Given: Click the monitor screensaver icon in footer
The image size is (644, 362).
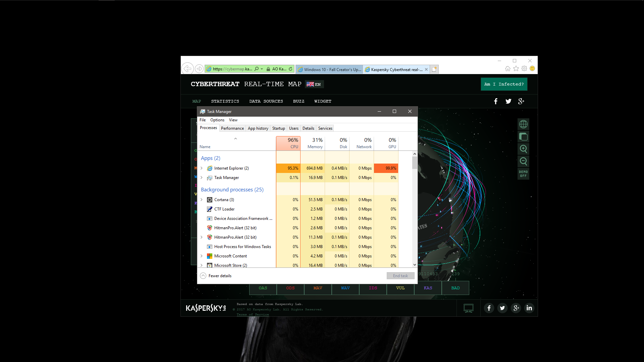Looking at the screenshot, I should pyautogui.click(x=468, y=308).
